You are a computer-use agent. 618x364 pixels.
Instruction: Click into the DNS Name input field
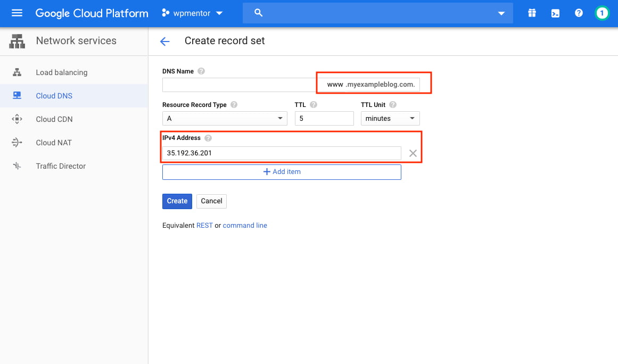tap(239, 85)
